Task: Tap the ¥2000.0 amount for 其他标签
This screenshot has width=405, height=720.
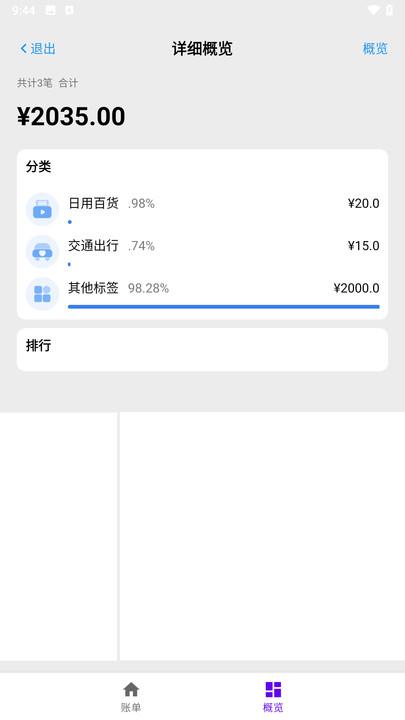Action: [356, 288]
